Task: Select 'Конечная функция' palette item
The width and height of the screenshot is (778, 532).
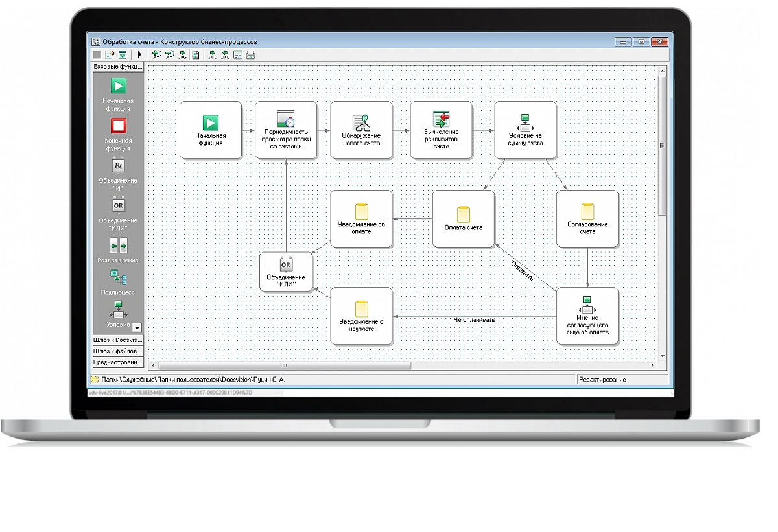Action: coord(118,134)
